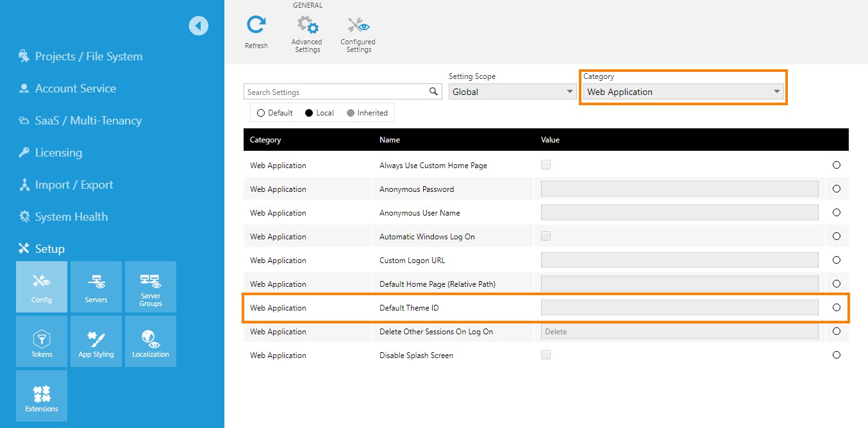Open the Extensions panel
Viewport: 868px width, 428px height.
tap(41, 395)
